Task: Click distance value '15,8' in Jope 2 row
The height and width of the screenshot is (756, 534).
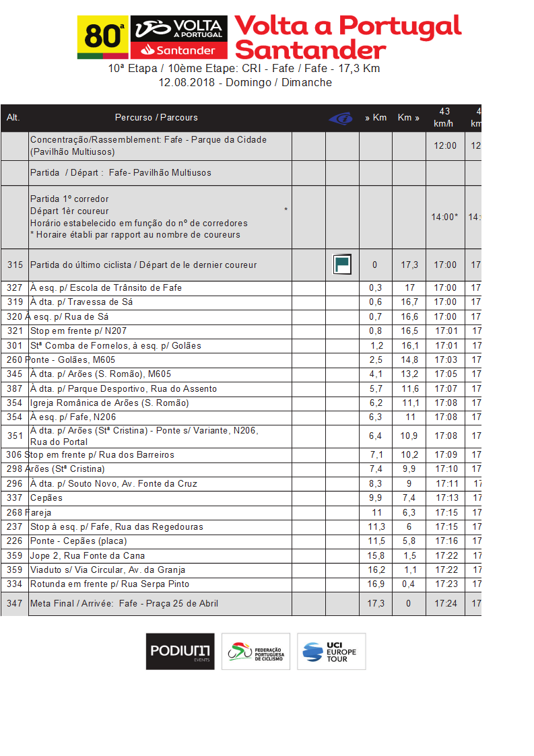Action: click(376, 555)
